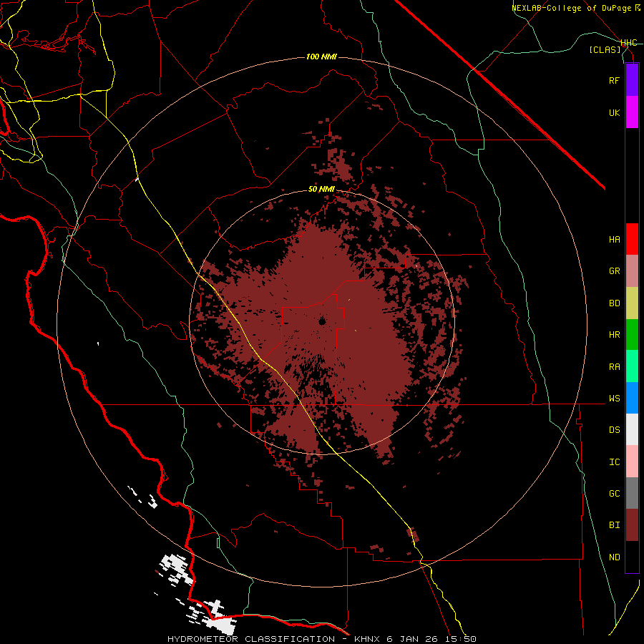
Task: Click the UK magenta legend swatch
Action: click(x=632, y=112)
